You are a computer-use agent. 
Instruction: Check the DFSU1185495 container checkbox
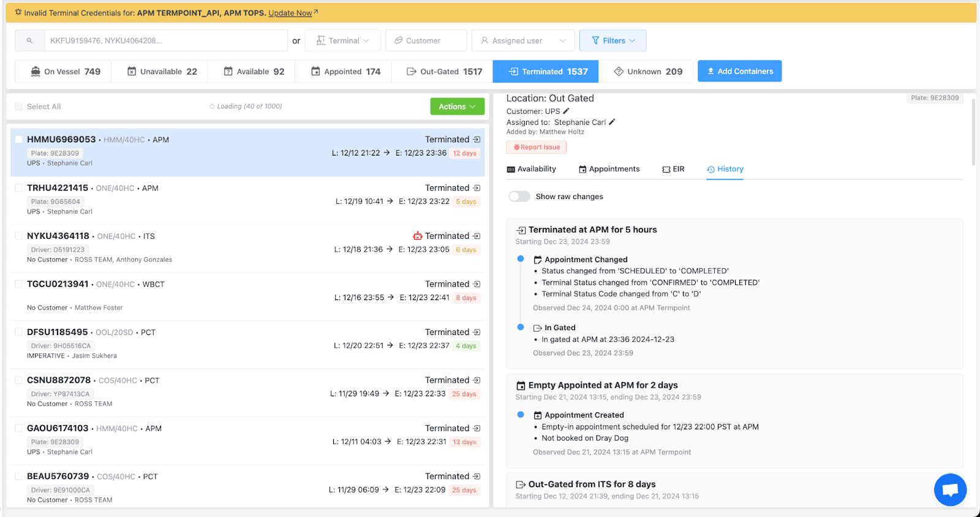(18, 332)
